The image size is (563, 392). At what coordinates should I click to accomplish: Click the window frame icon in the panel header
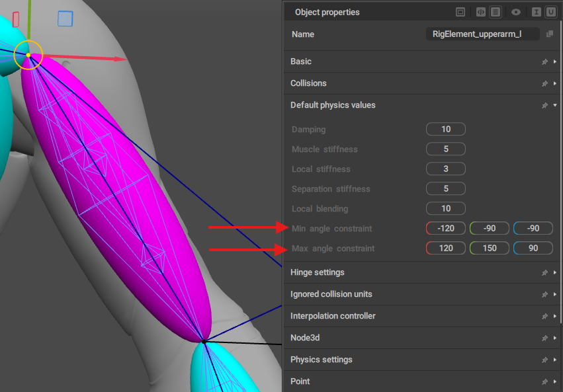tap(460, 12)
